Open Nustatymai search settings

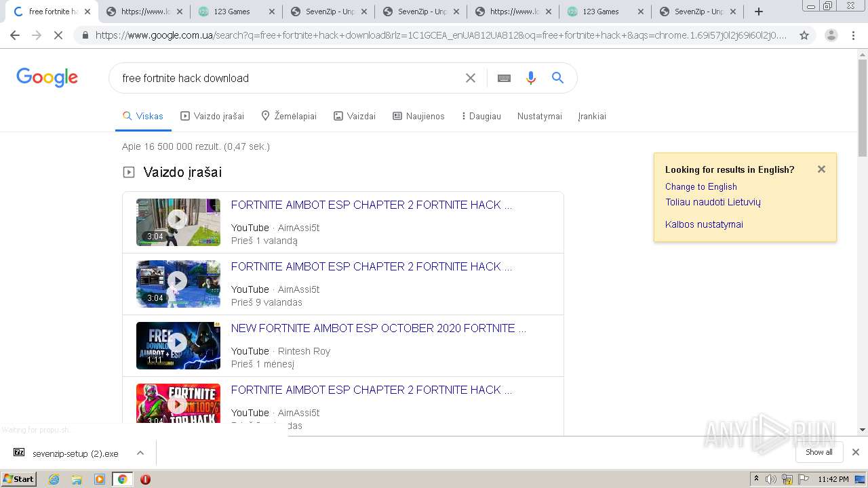click(x=540, y=116)
